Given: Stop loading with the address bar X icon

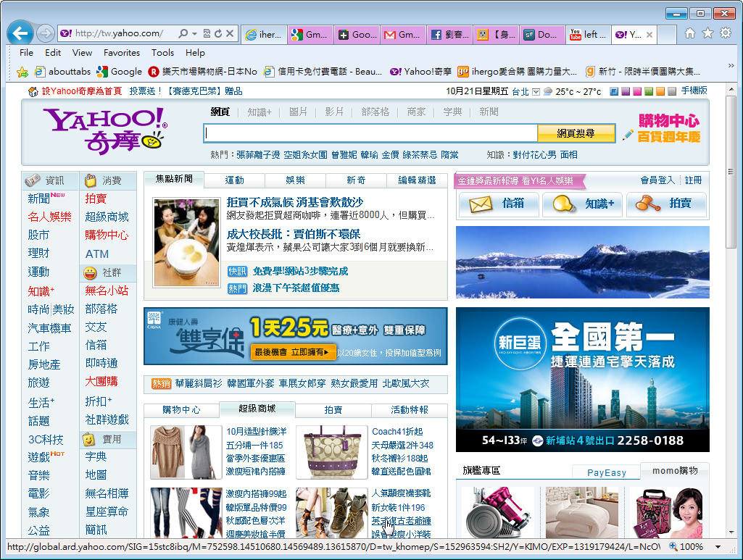Looking at the screenshot, I should tap(230, 33).
